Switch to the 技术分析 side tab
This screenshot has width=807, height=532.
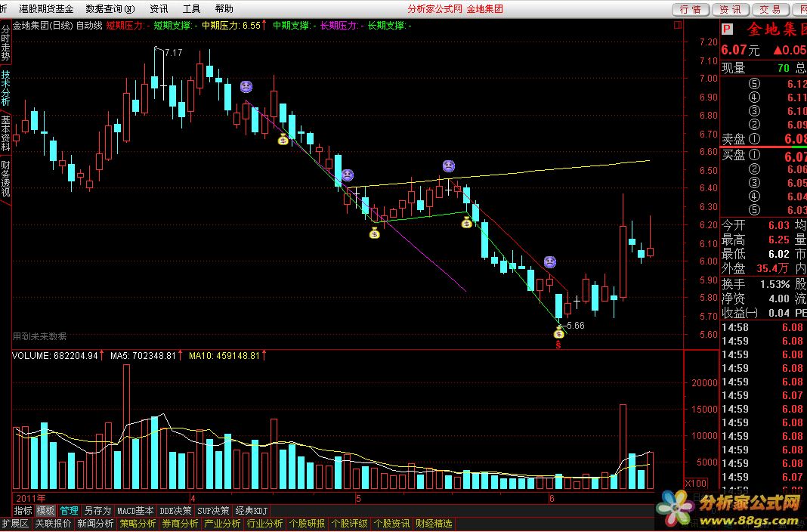point(5,88)
